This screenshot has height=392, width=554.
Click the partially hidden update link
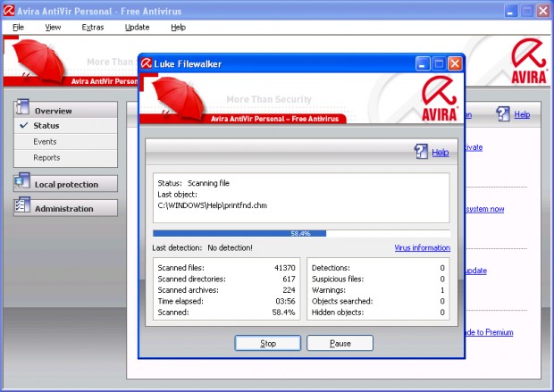[476, 271]
